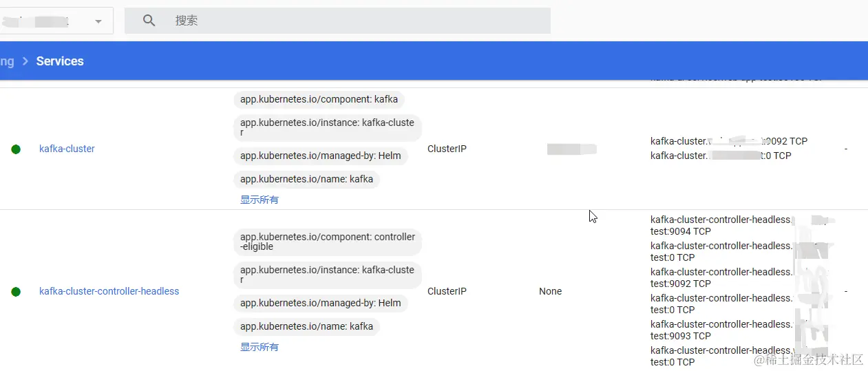Open the kafka-cluster-controller-headless service link
The image size is (868, 371).
coord(109,291)
